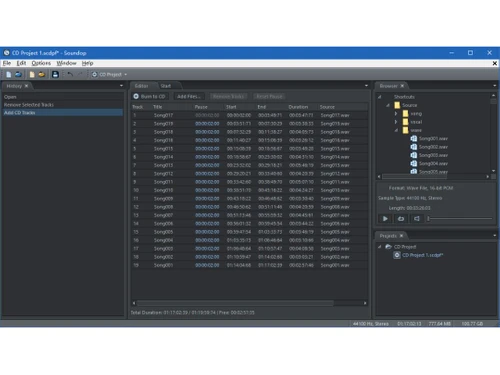Click the Duration column header
The height and width of the screenshot is (375, 500).
coord(303,107)
